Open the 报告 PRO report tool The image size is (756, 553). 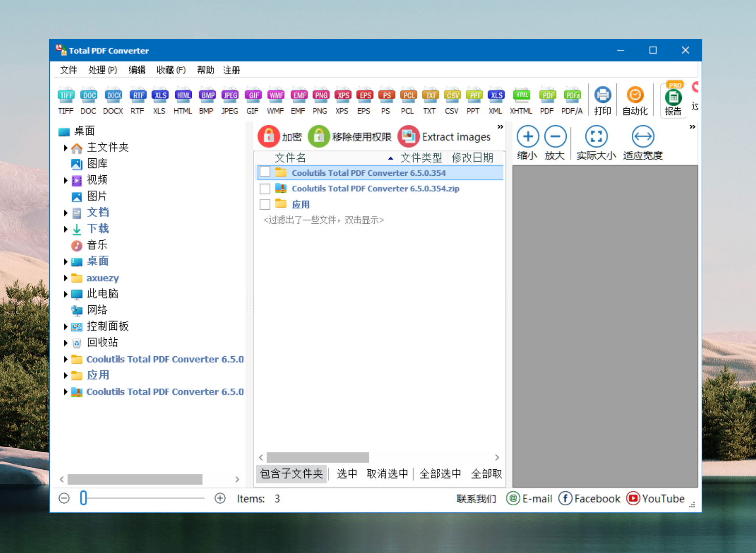pos(673,100)
